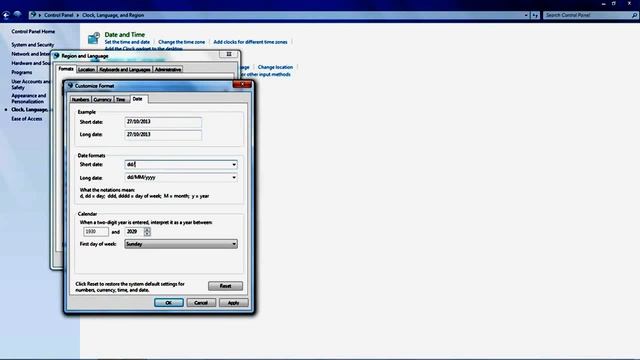Click the search magnifier icon

point(634,15)
